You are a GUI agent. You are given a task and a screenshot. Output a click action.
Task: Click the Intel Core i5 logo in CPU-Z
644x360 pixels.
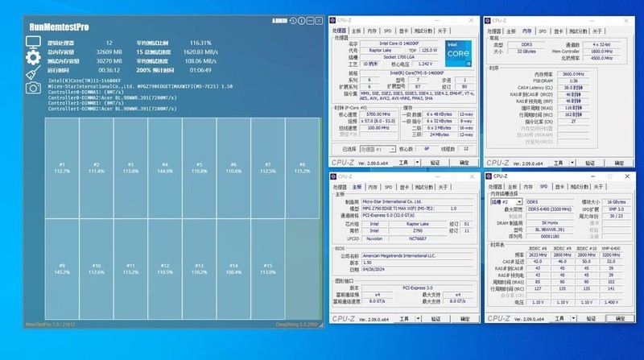(458, 53)
